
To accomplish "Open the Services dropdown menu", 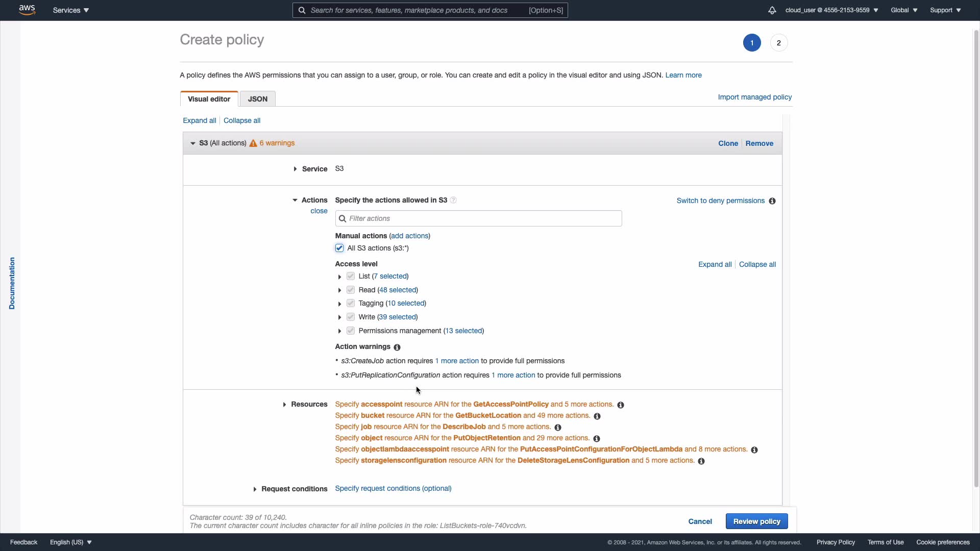I will click(x=71, y=10).
